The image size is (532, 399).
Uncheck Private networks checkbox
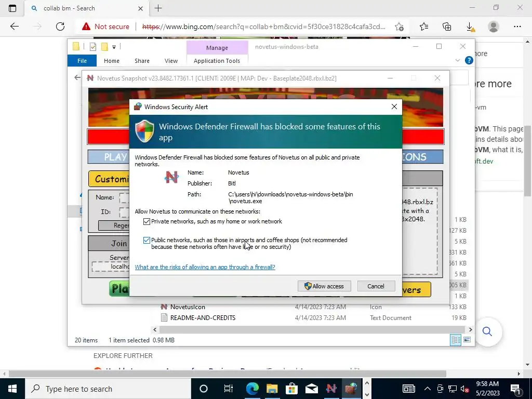147,221
